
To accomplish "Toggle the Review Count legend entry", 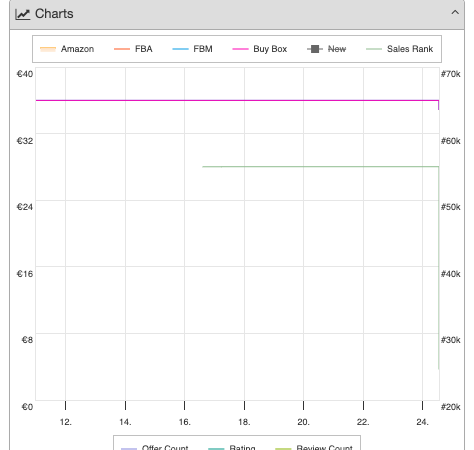I will tap(314, 448).
